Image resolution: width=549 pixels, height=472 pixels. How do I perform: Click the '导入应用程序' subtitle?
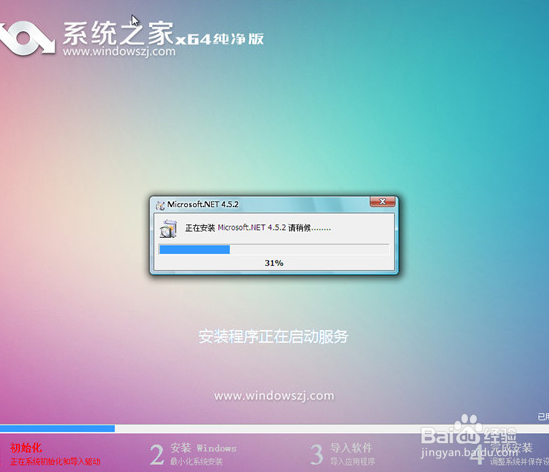353,461
